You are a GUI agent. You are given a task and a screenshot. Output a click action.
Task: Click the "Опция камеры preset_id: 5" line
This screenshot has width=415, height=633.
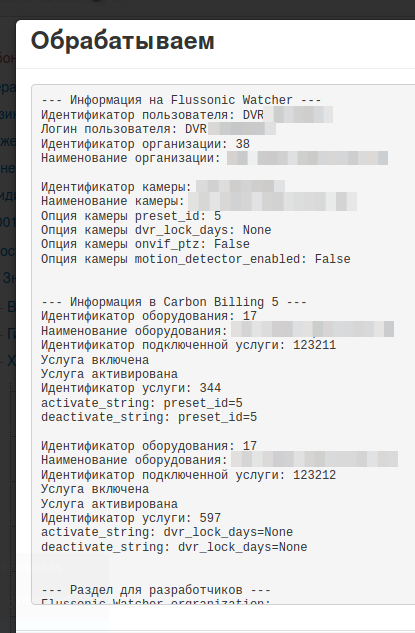pos(131,216)
